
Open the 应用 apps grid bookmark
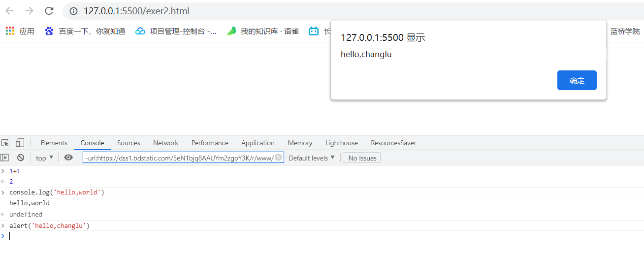pyautogui.click(x=20, y=31)
